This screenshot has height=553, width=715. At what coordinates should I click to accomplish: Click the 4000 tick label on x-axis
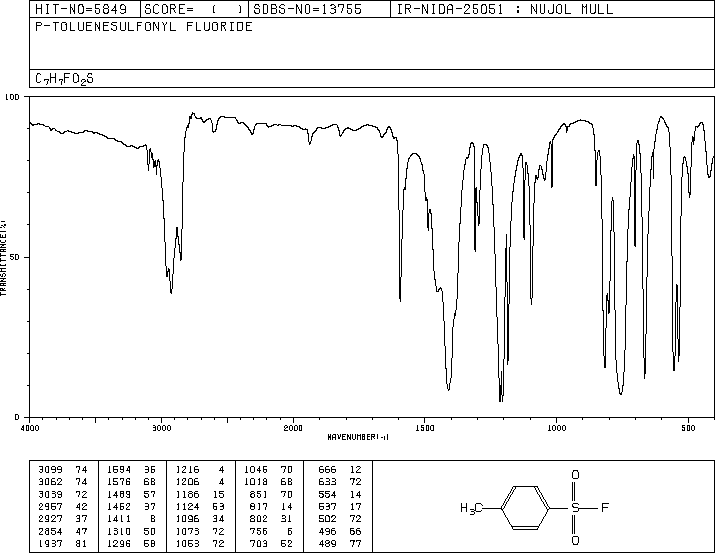pos(30,428)
